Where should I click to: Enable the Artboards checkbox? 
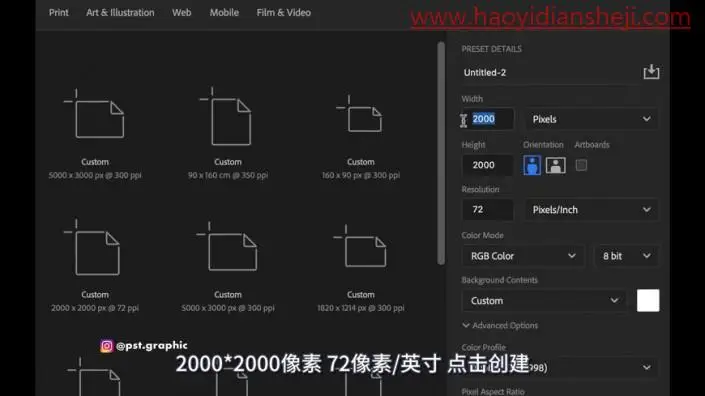pos(581,165)
